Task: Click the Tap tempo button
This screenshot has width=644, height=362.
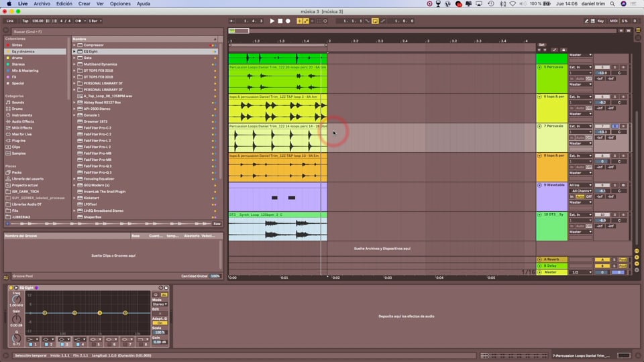Action: coord(25,21)
